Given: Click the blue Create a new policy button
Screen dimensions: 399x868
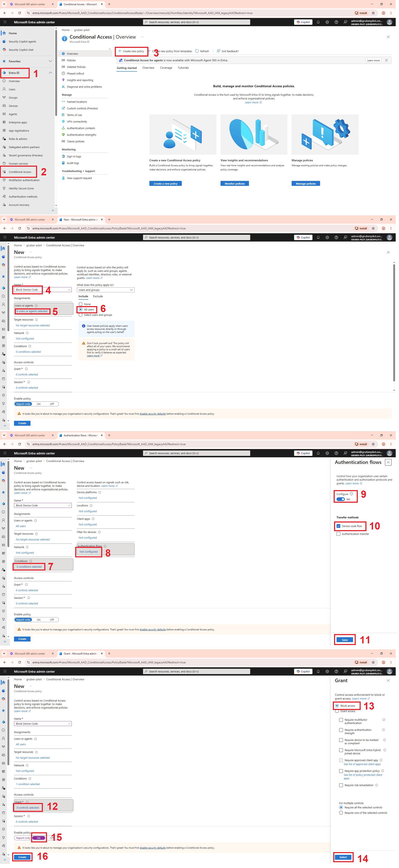Looking at the screenshot, I should tap(166, 184).
